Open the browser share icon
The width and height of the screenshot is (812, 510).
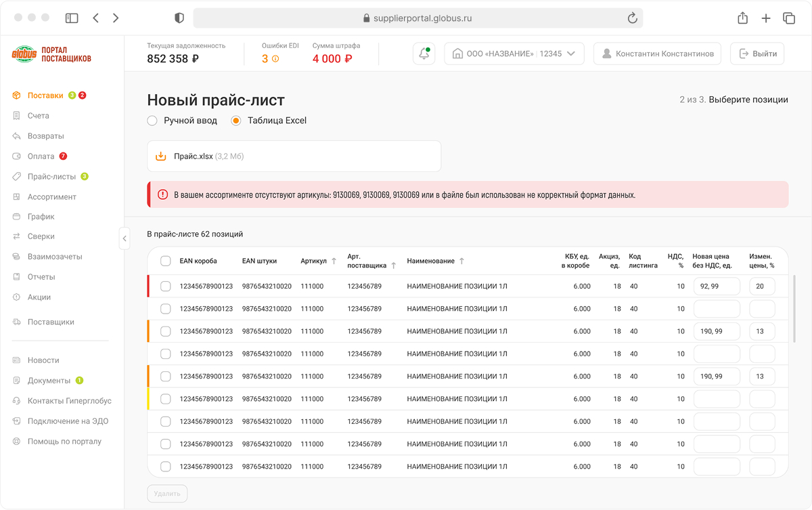point(742,18)
